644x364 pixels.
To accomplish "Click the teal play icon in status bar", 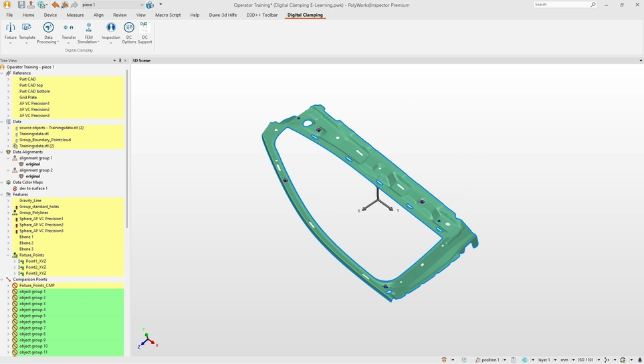I will 524,360.
